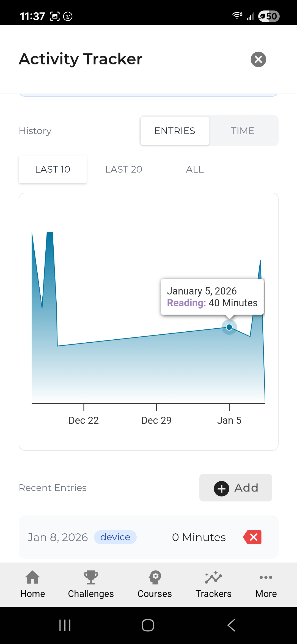Select the January 5 chart data point

click(x=229, y=327)
